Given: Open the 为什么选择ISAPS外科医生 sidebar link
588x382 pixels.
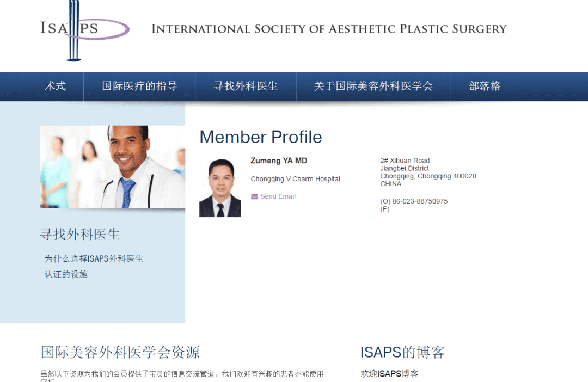Looking at the screenshot, I should 94,259.
